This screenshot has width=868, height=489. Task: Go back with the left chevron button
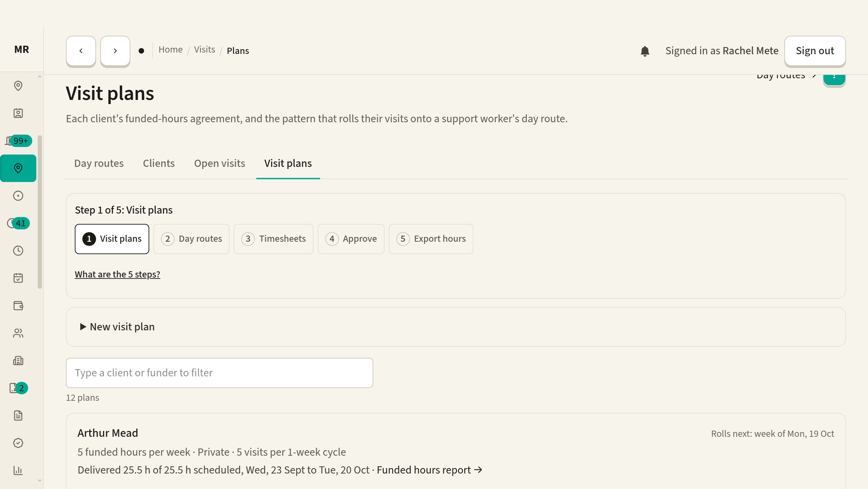coord(81,51)
